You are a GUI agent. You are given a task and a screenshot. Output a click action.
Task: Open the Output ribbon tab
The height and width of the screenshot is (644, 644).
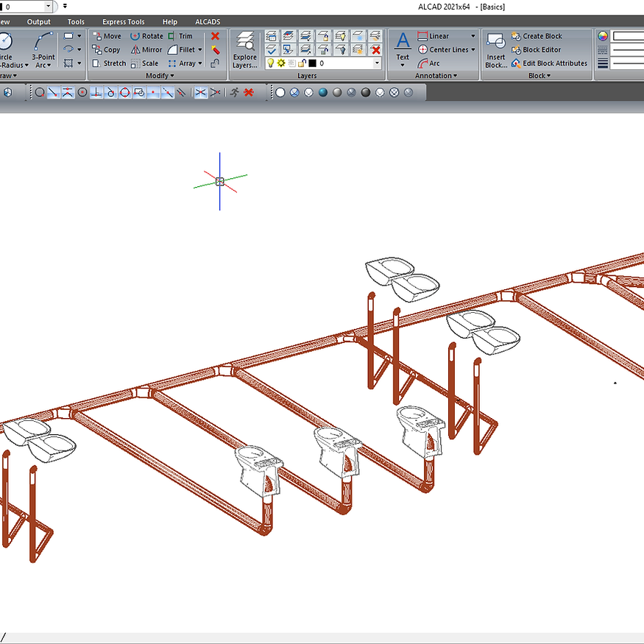point(38,22)
